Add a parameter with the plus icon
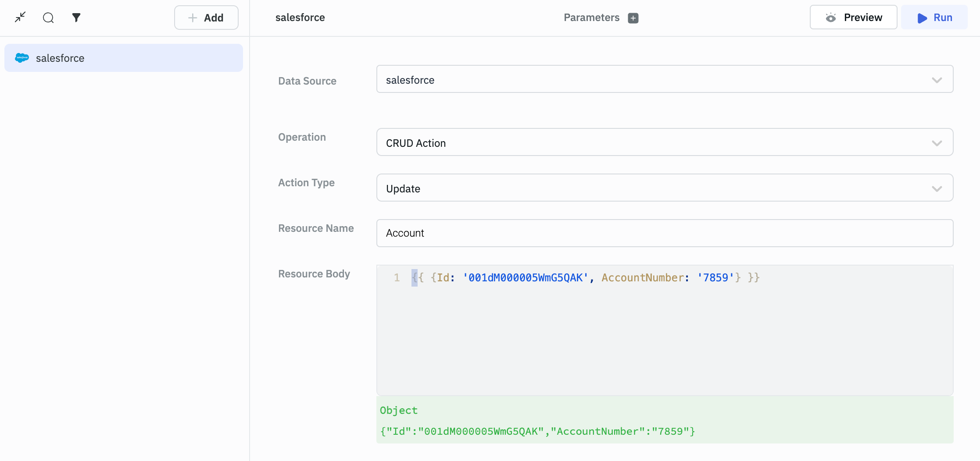 pyautogui.click(x=633, y=18)
